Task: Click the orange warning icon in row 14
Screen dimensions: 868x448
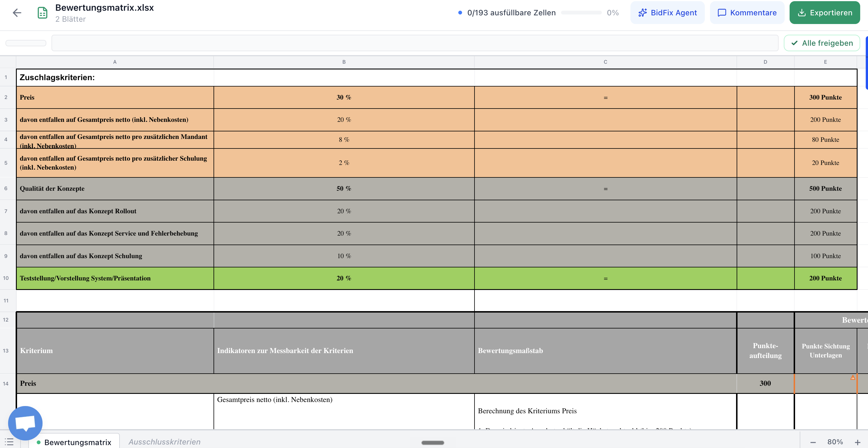Action: 852,378
